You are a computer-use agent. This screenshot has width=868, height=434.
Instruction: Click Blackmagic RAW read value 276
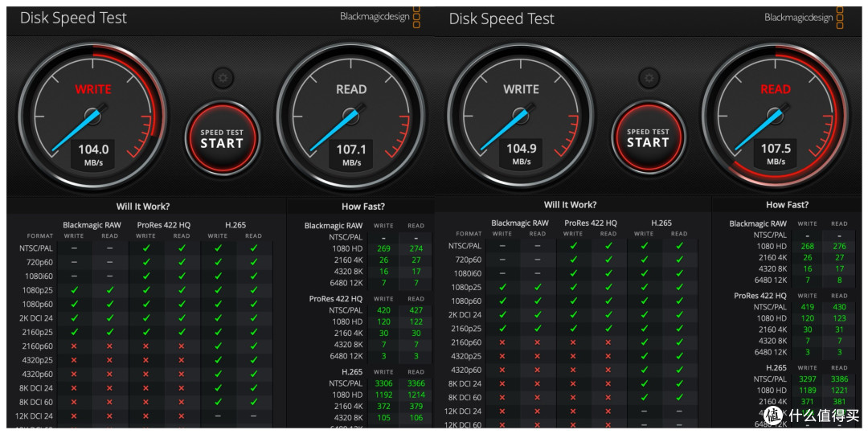coord(839,247)
